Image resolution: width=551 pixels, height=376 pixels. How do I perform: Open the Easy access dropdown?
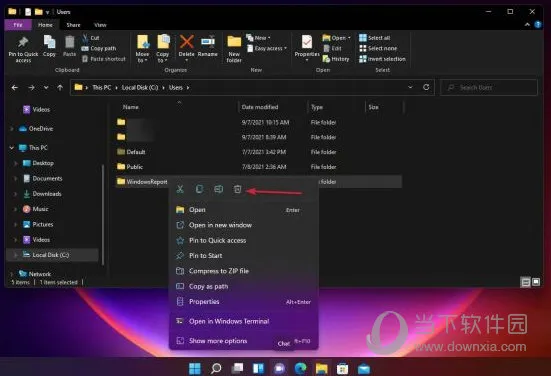(267, 48)
